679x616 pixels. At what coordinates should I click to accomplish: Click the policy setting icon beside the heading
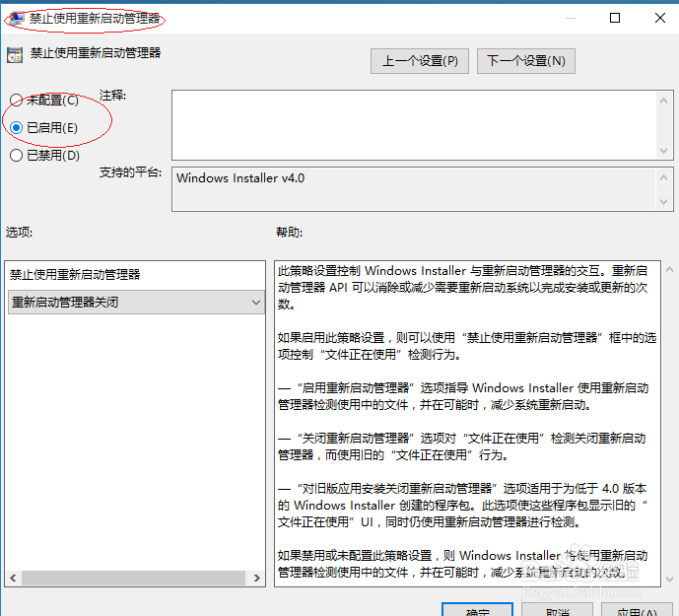tap(15, 54)
